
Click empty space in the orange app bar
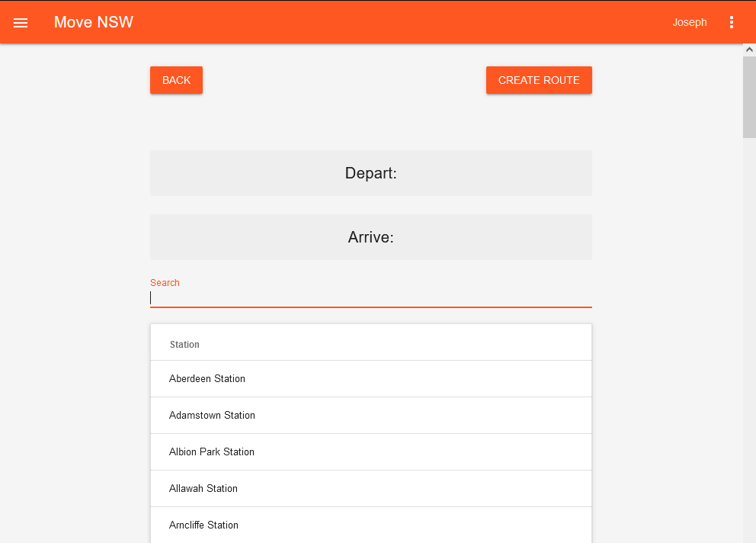click(396, 22)
